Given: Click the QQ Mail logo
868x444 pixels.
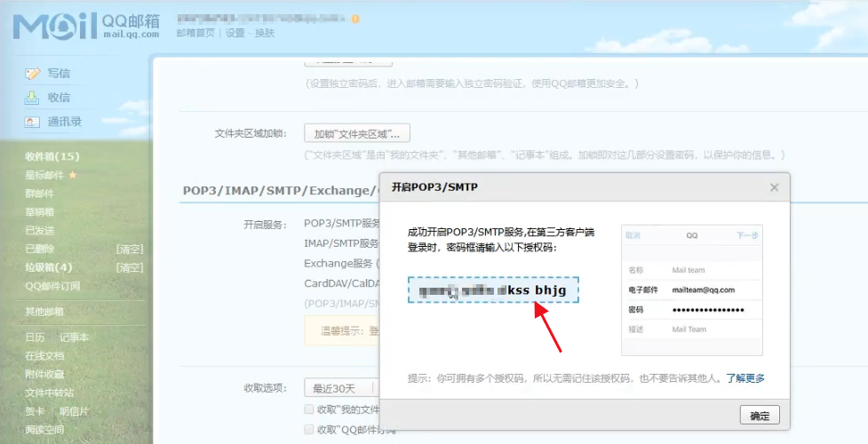Looking at the screenshot, I should [x=86, y=26].
